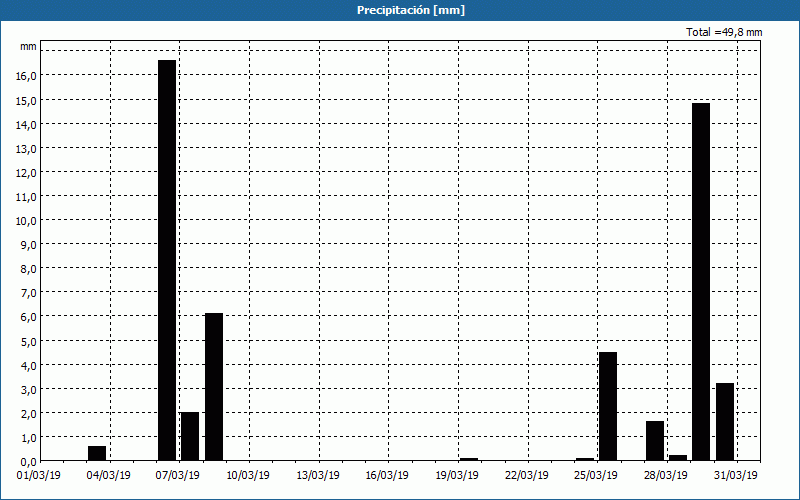
Task: Click the "Total =49,8 mm" label
Action: click(x=724, y=32)
